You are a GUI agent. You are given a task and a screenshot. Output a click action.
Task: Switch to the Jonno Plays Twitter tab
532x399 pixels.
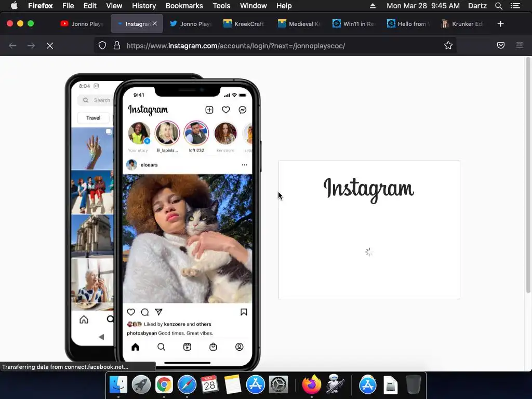point(191,24)
